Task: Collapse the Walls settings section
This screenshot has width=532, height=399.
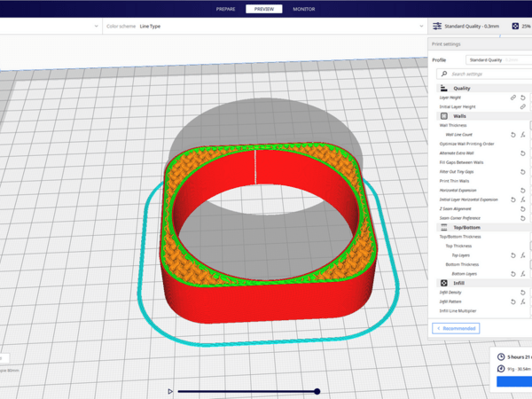Action: (x=460, y=116)
